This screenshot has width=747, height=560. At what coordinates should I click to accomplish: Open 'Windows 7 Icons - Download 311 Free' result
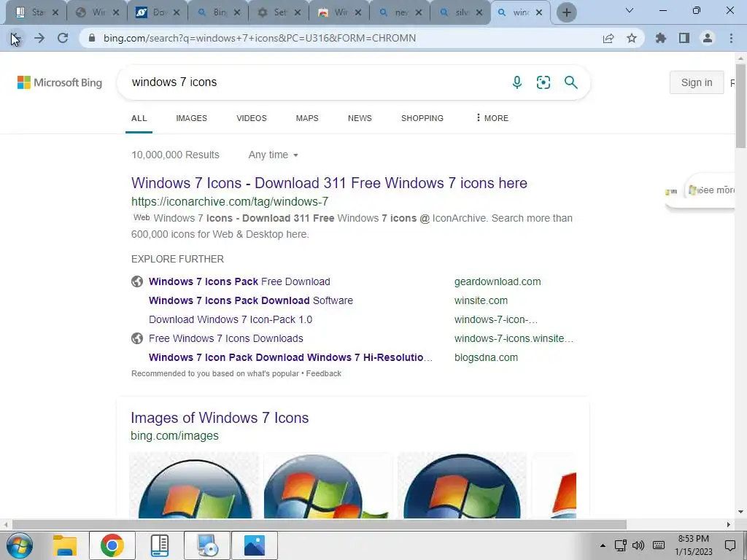(x=329, y=183)
